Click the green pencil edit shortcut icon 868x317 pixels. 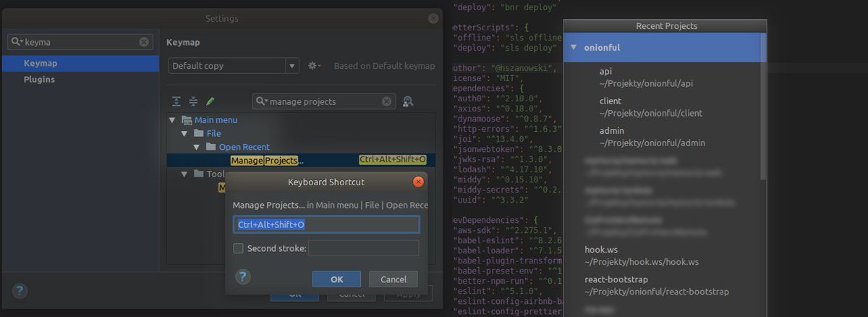point(210,101)
